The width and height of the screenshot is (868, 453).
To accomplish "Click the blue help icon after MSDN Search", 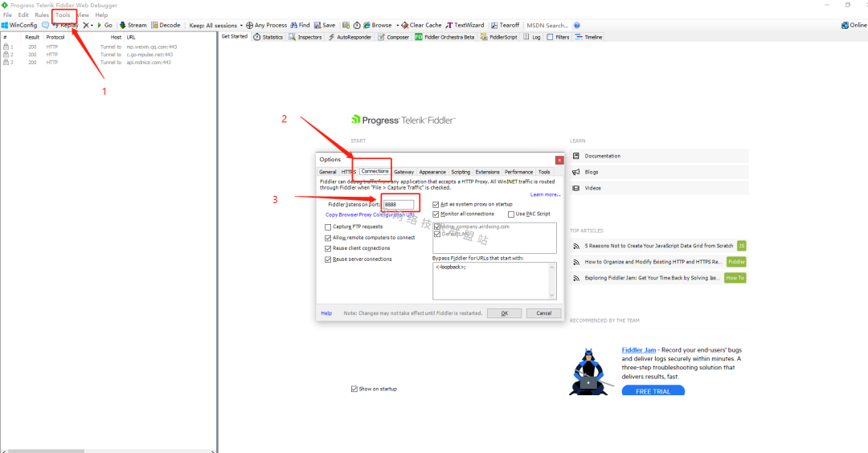I will (577, 26).
